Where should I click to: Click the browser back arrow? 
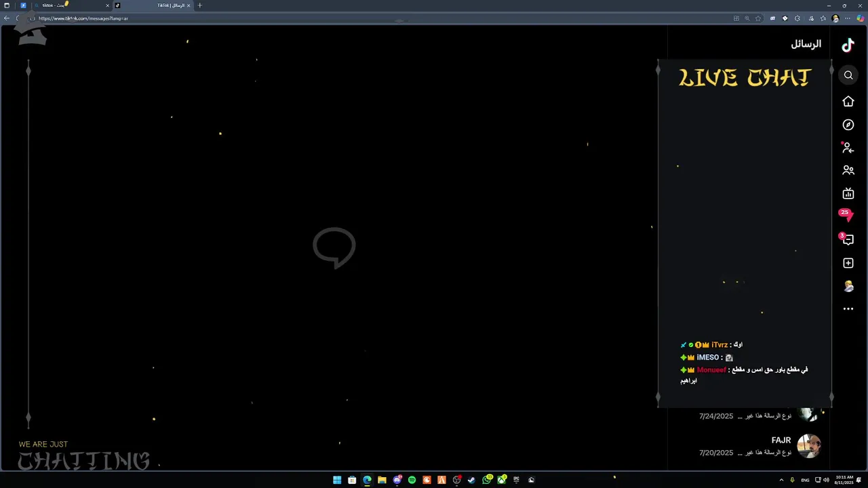[7, 18]
